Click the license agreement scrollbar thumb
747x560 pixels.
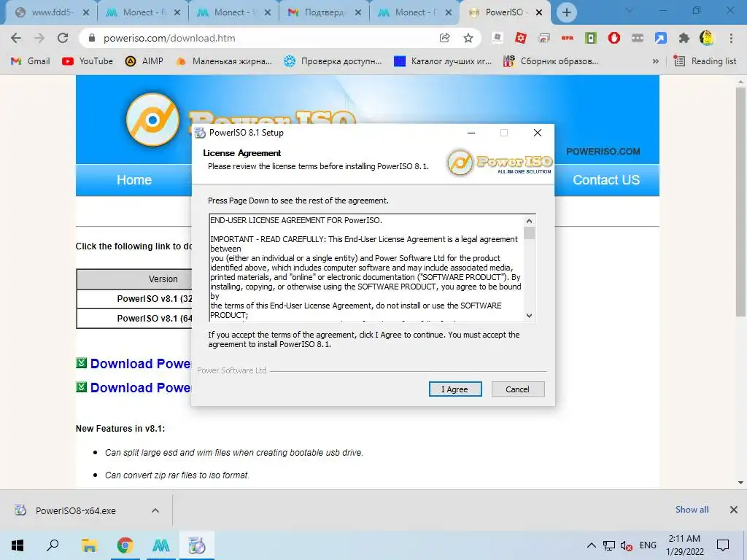[x=529, y=233]
